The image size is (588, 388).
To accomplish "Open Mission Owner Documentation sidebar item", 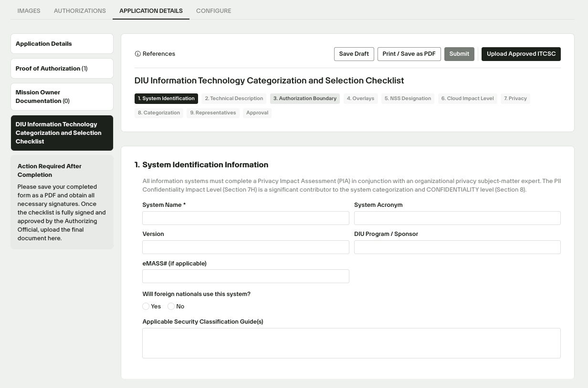I will tap(62, 97).
